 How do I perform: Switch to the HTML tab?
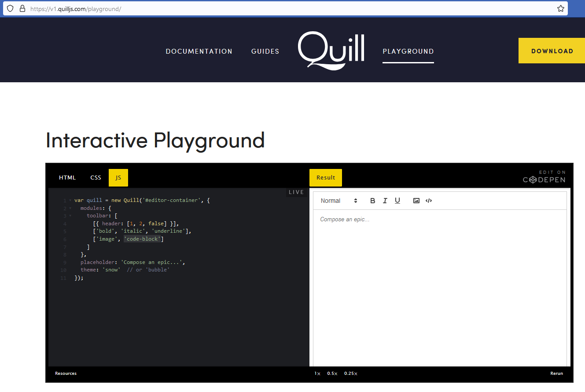point(67,178)
